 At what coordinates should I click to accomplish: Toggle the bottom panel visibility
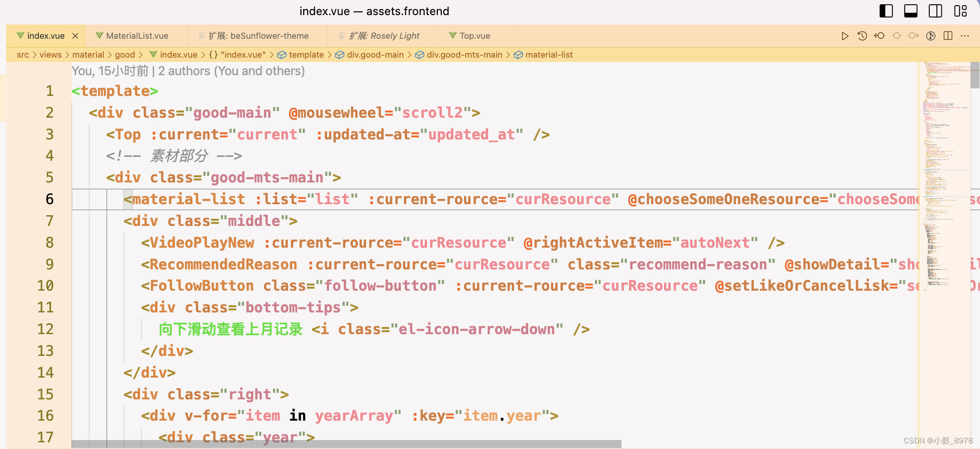click(910, 11)
